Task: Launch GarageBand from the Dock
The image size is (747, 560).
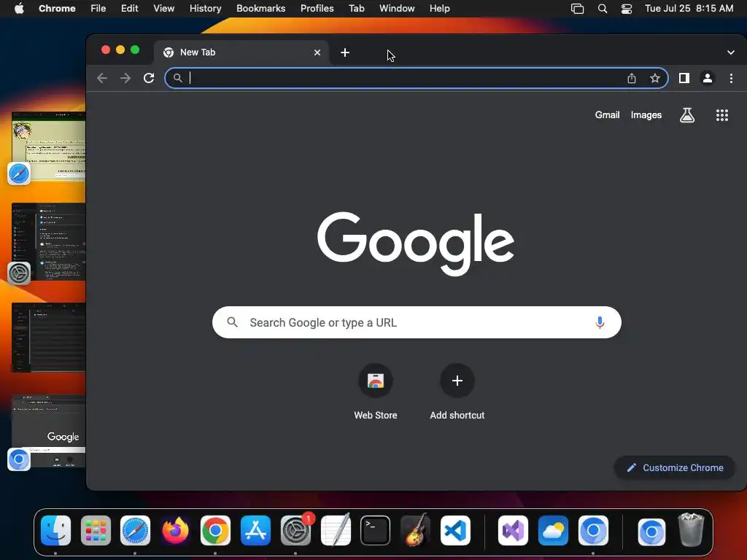Action: click(415, 531)
